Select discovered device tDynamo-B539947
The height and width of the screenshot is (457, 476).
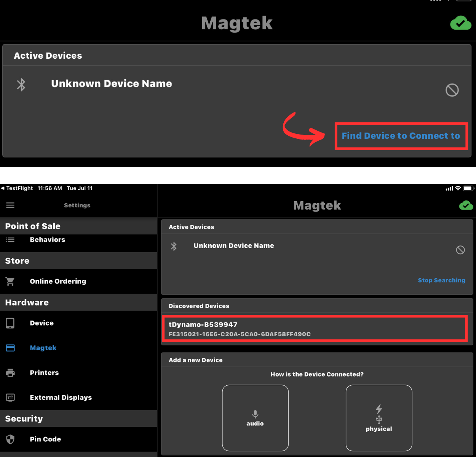point(315,329)
